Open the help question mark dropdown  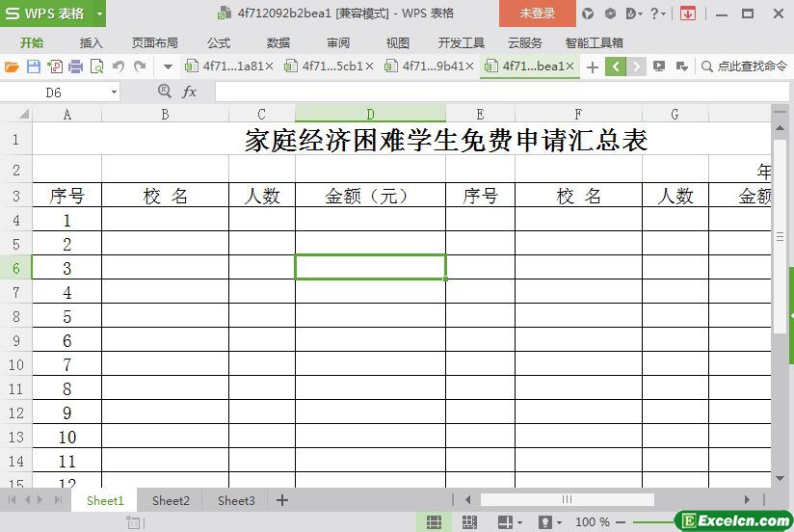(x=657, y=13)
